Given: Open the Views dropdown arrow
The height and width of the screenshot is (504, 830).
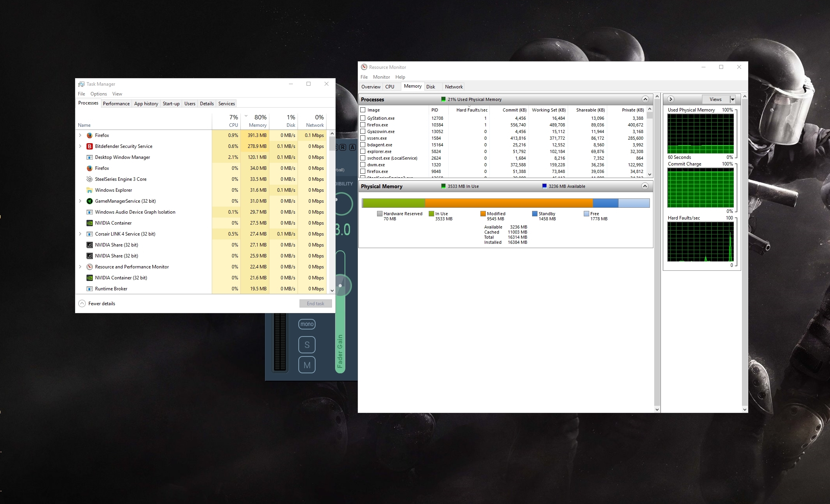Looking at the screenshot, I should (733, 99).
